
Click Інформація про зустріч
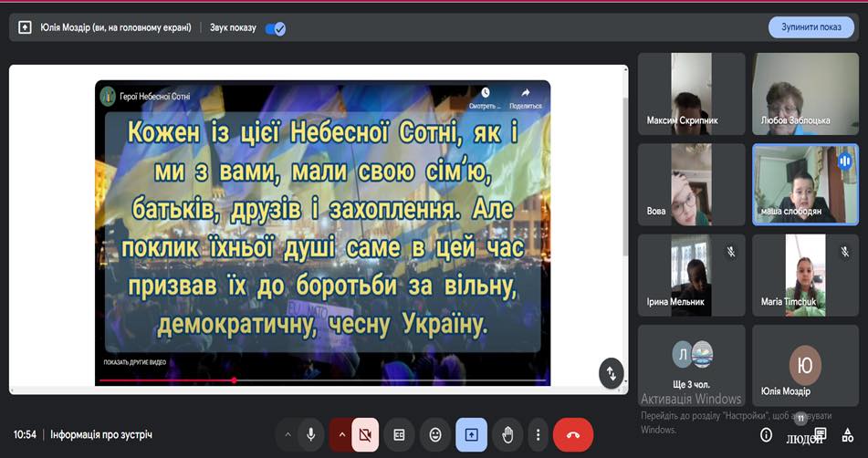[101, 435]
